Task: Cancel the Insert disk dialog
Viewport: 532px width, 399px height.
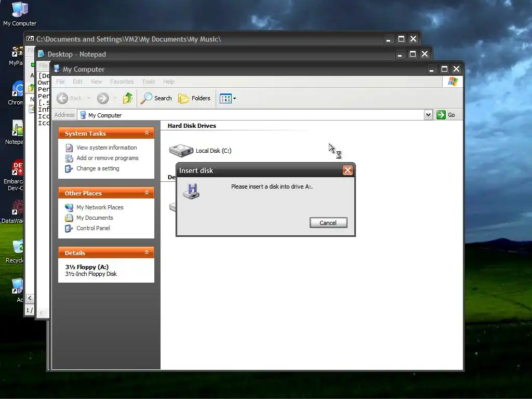Action: tap(328, 222)
